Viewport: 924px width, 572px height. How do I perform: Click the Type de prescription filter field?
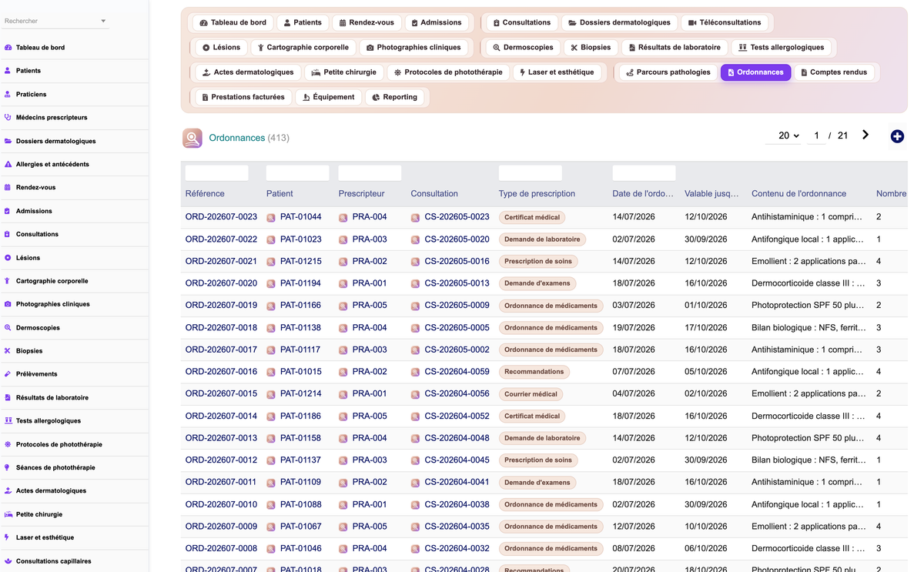point(531,173)
